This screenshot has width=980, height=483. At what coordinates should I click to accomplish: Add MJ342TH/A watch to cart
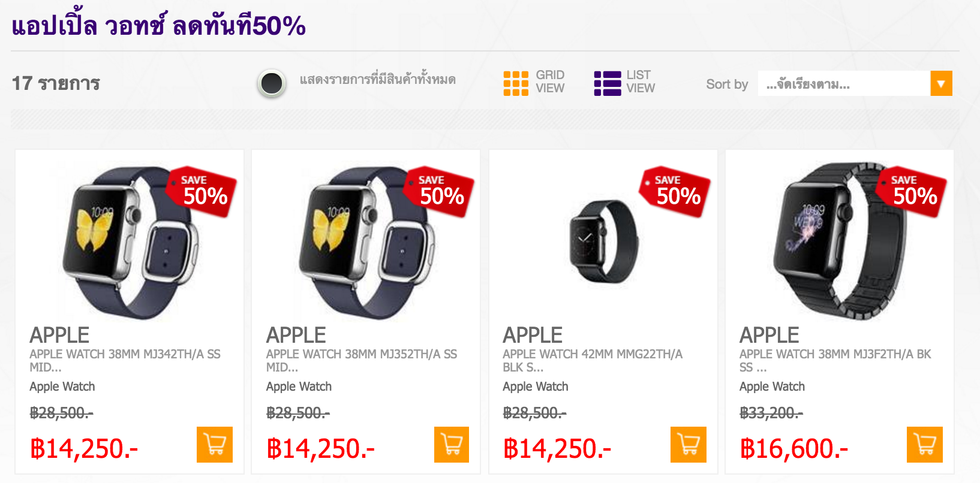point(214,445)
